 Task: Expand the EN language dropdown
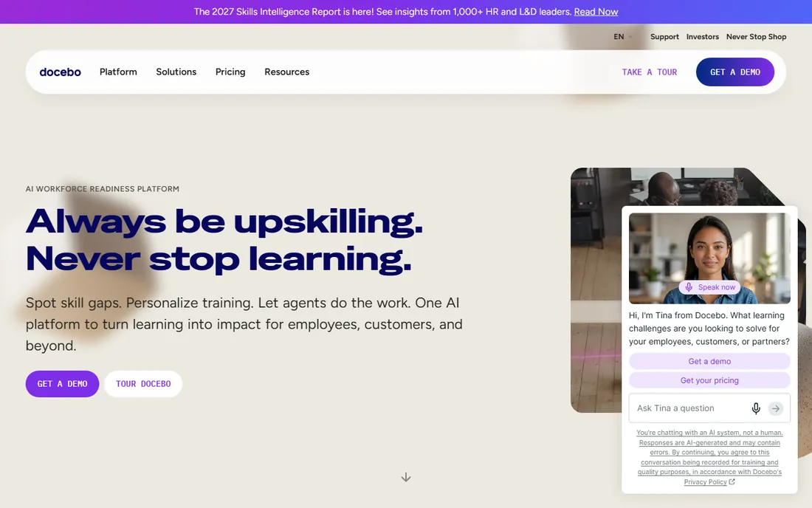tap(623, 37)
